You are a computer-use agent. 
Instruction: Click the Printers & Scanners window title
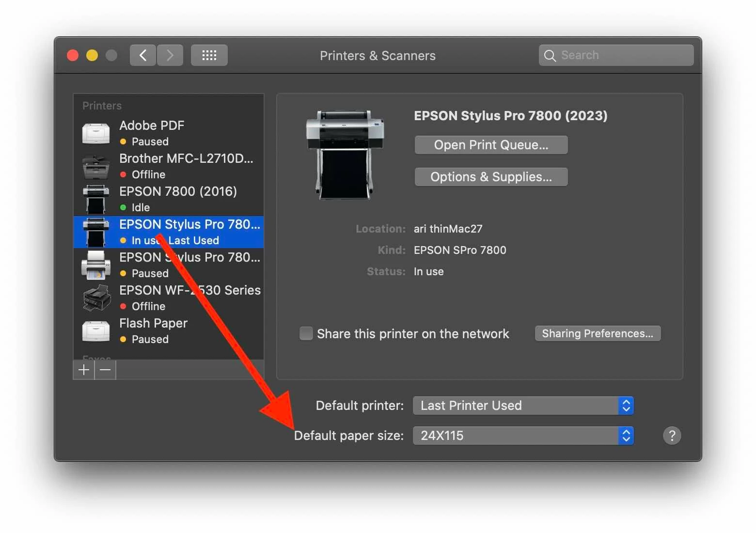(378, 56)
